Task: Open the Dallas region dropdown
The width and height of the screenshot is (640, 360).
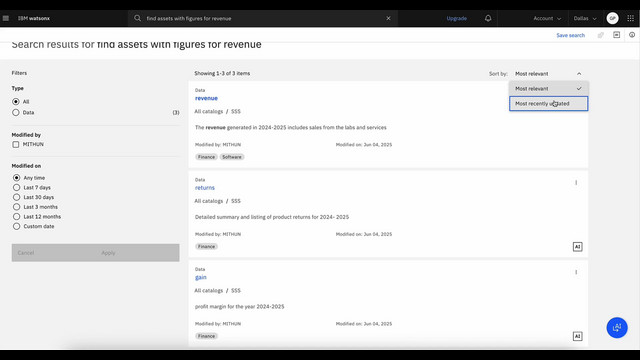Action: coord(585,18)
